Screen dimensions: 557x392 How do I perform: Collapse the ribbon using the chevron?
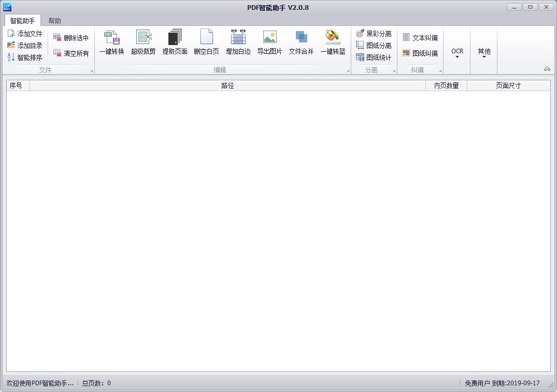tap(547, 69)
